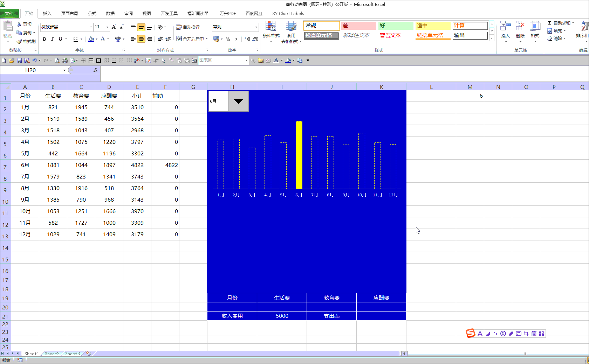Open the 文件 File tab
Viewport: 589px width, 364px height.
(9, 14)
